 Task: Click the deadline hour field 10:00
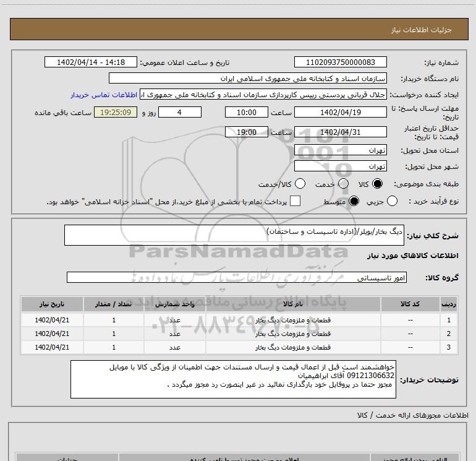[x=247, y=112]
